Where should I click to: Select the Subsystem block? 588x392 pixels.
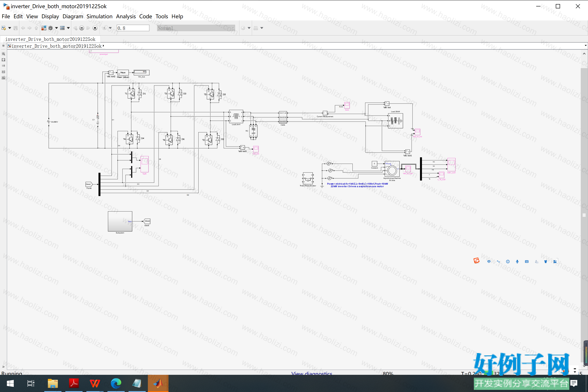pyautogui.click(x=120, y=221)
